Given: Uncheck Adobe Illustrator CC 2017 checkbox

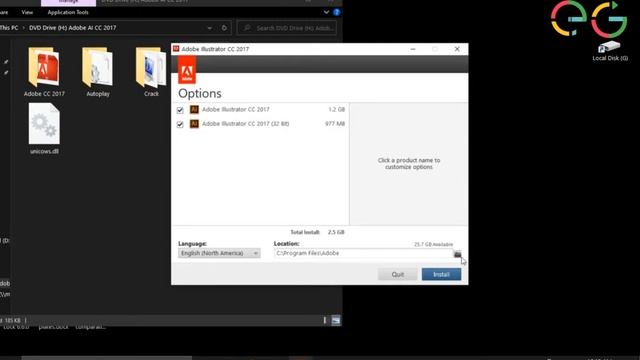Looking at the screenshot, I should click(180, 110).
